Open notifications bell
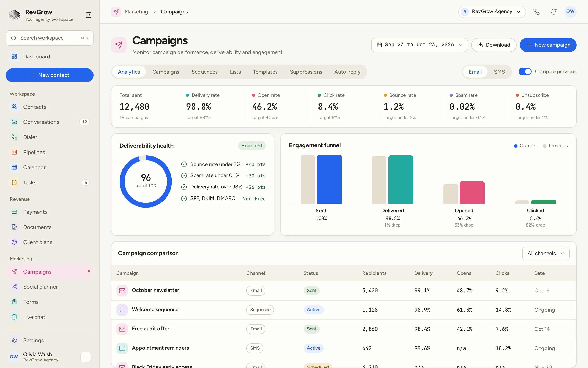This screenshot has height=368, width=588. (x=554, y=12)
